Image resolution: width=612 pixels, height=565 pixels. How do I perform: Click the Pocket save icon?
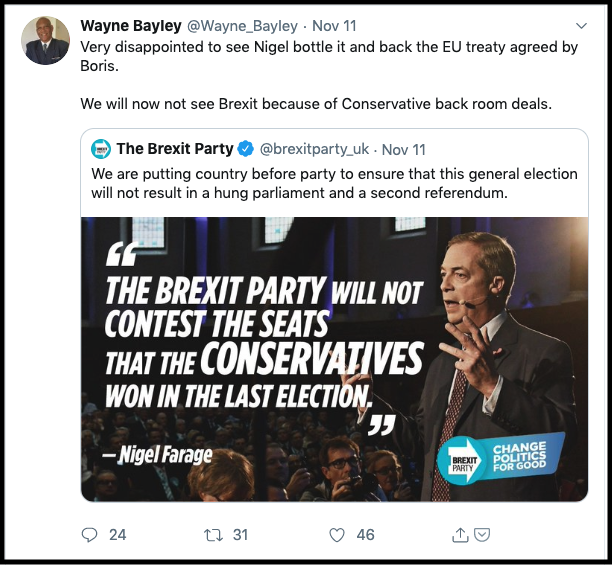pyautogui.click(x=481, y=535)
